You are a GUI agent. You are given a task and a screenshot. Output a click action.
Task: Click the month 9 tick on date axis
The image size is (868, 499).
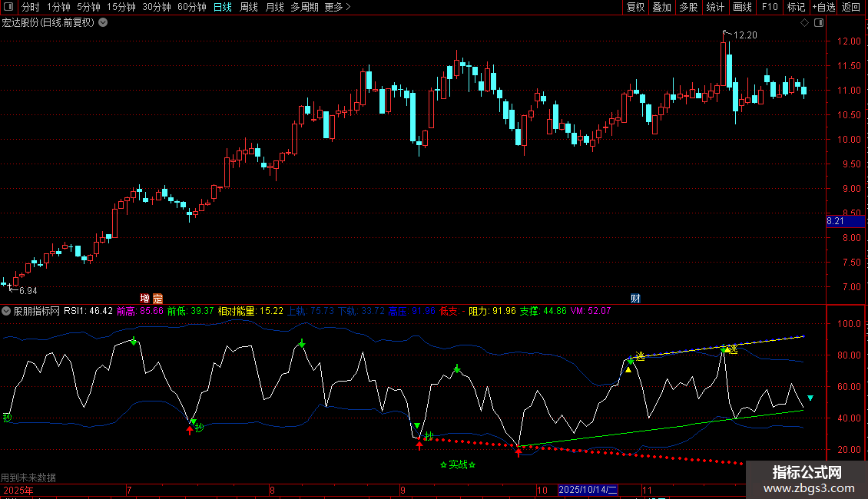pyautogui.click(x=403, y=490)
